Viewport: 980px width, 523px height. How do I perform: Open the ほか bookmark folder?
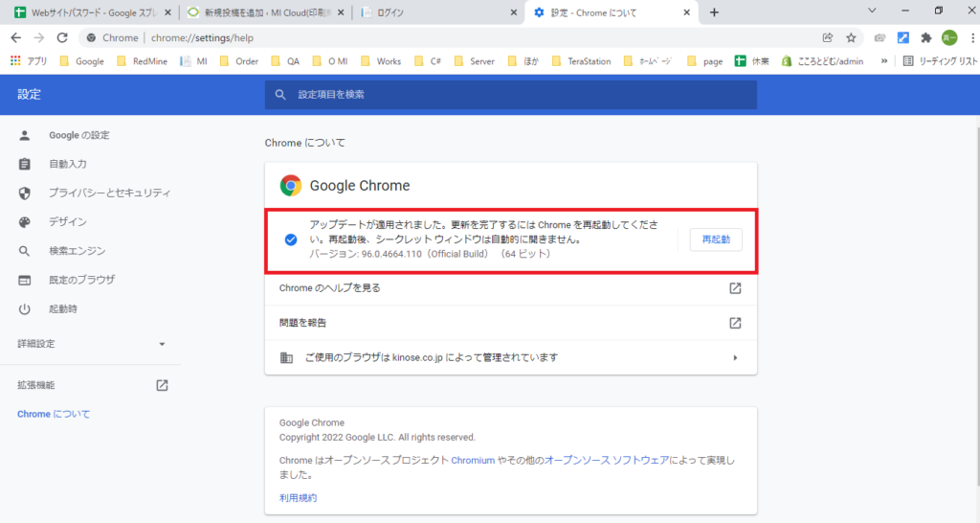tap(523, 60)
